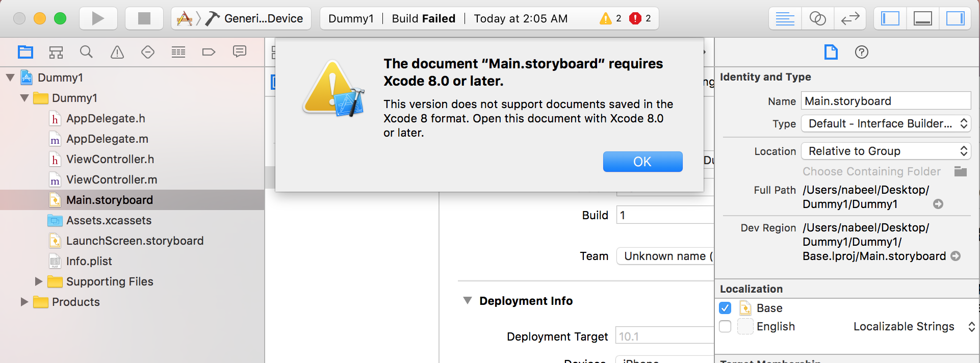Check the English localization checkbox
This screenshot has height=363, width=980.
click(725, 326)
